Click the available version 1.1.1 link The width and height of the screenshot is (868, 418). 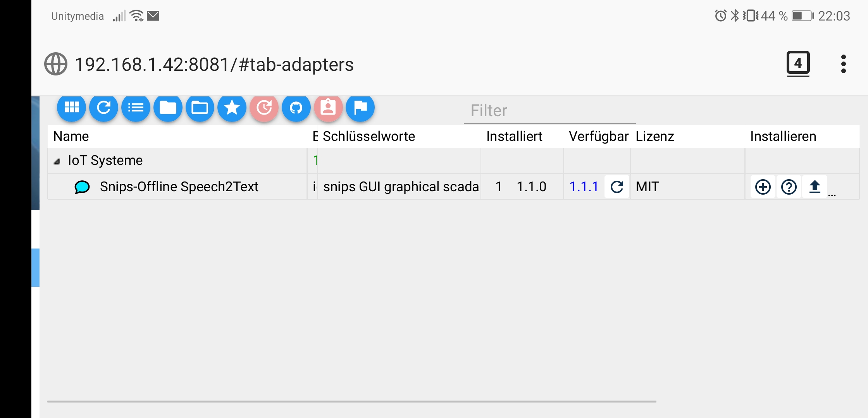pos(584,187)
